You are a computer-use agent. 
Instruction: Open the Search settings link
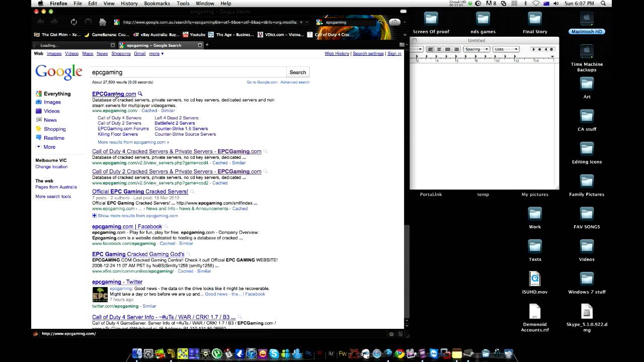point(368,54)
